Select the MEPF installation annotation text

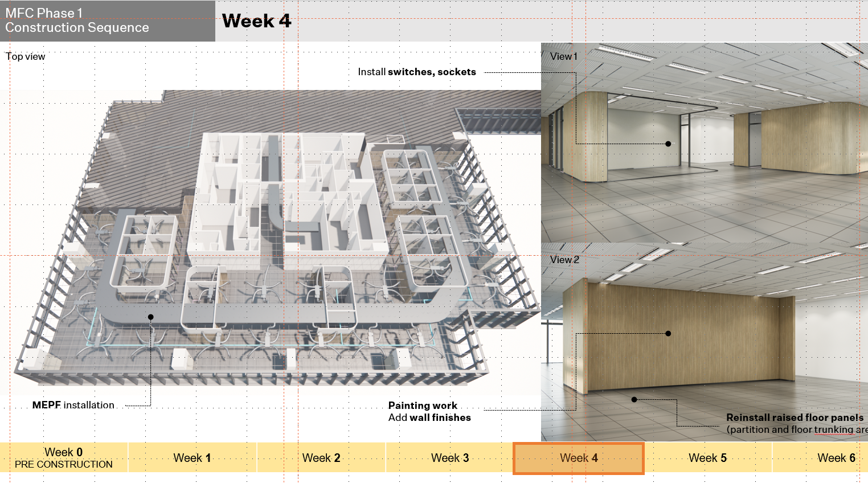click(73, 405)
